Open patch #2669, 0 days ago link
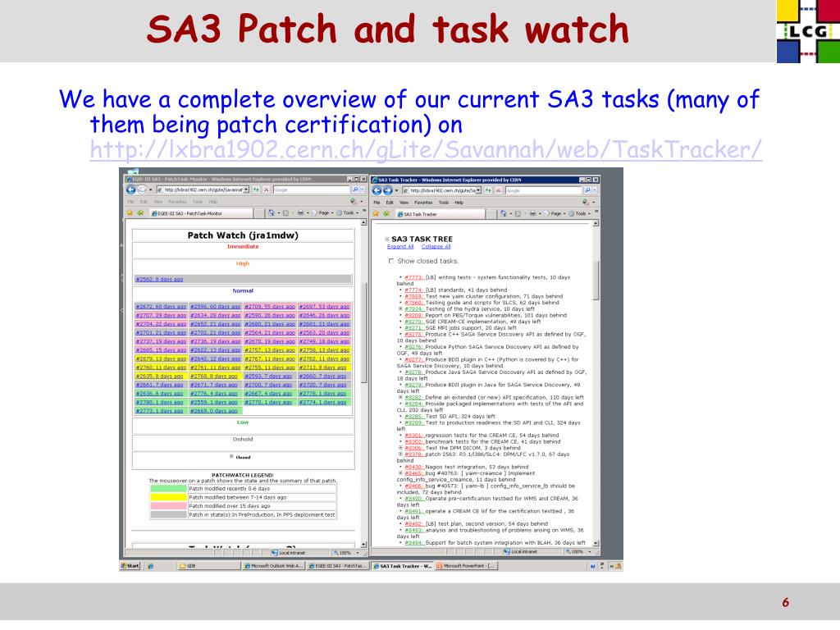840x630 pixels. [214, 411]
